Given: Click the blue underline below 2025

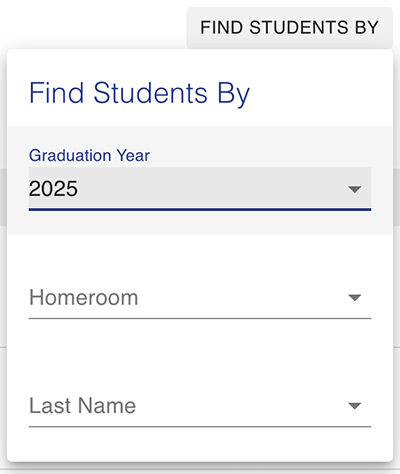Looking at the screenshot, I should tap(200, 210).
